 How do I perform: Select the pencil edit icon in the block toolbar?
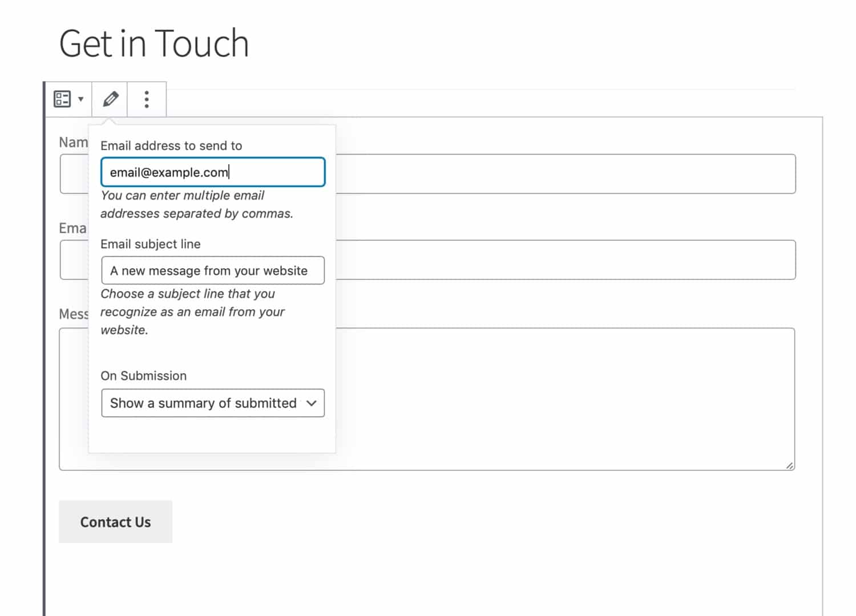tap(109, 99)
